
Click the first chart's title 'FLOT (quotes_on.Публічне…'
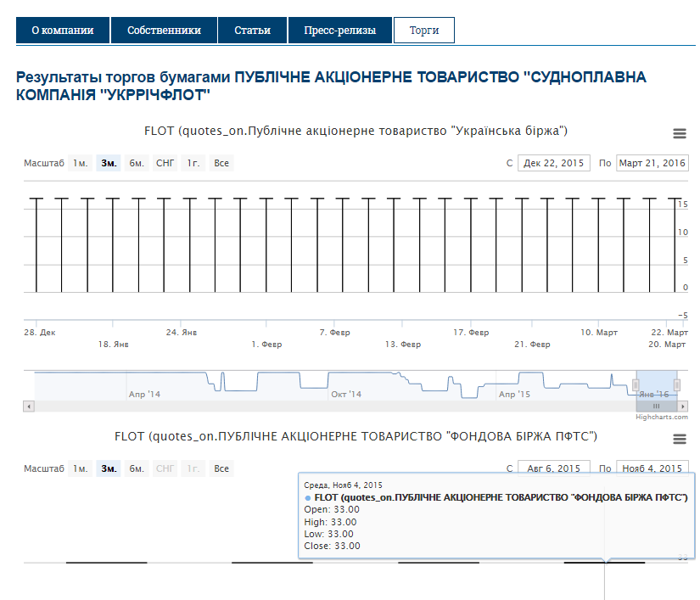(x=356, y=131)
